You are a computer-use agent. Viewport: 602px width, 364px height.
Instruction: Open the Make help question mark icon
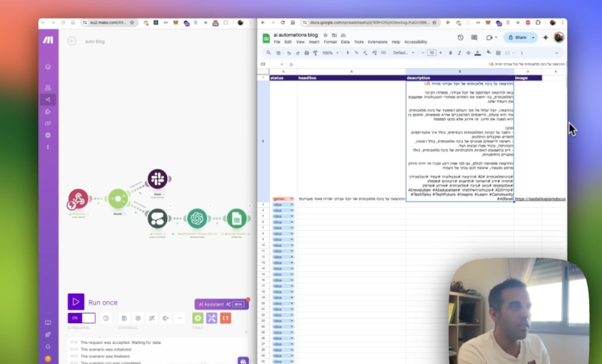pyautogui.click(x=48, y=358)
